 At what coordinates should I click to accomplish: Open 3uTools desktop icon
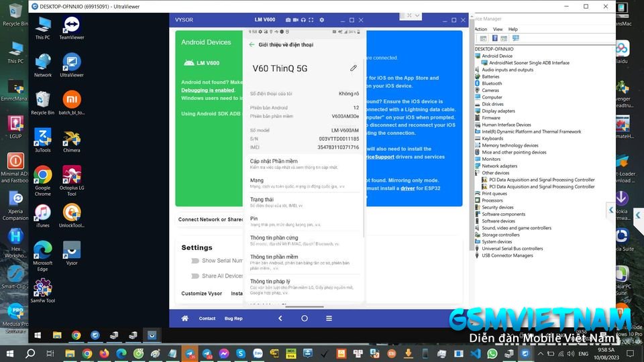(x=43, y=140)
